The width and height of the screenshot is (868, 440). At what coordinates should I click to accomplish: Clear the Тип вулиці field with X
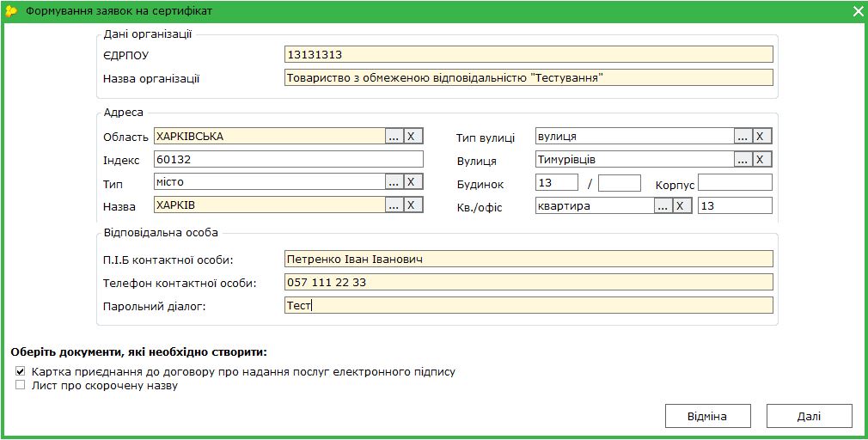tap(761, 136)
